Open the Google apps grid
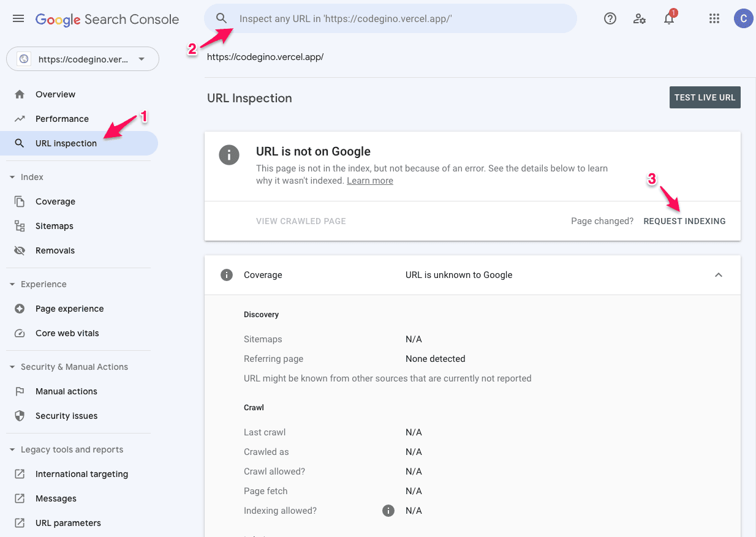The height and width of the screenshot is (537, 756). coord(714,19)
